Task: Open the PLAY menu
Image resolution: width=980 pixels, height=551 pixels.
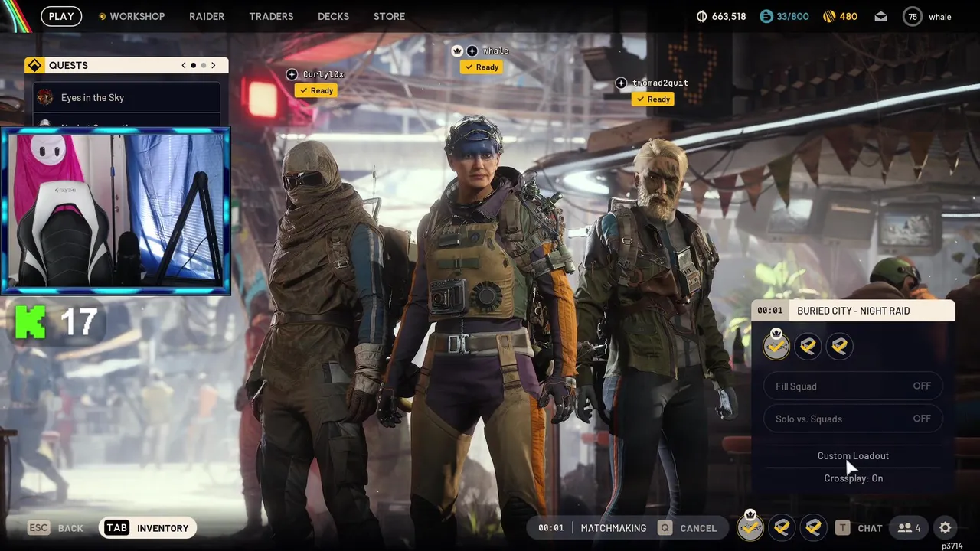Action: pos(61,16)
